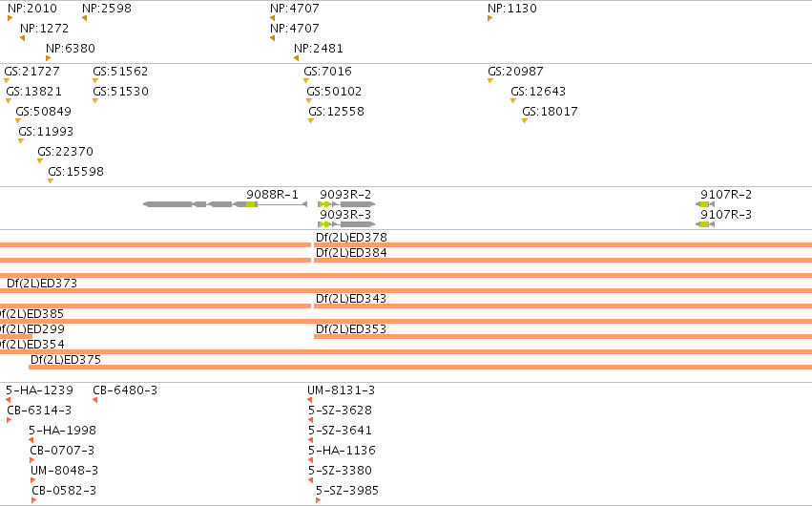Click the NP:6380 insertion arrow

[x=48, y=58]
